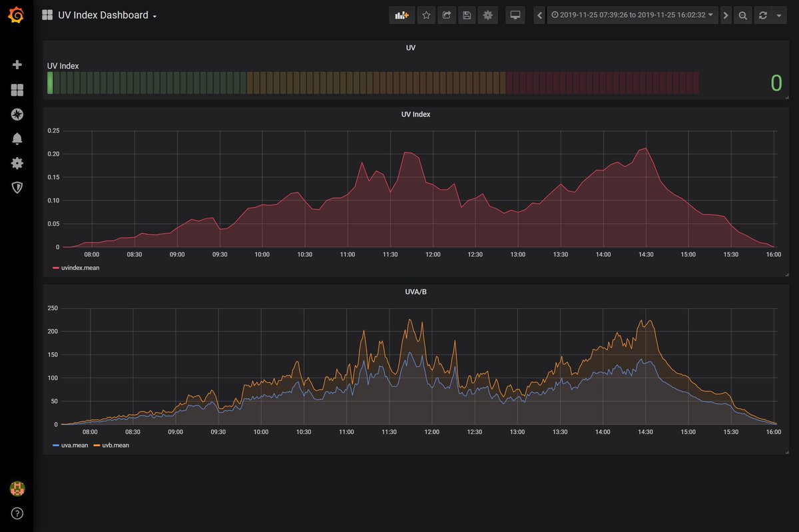
Task: Zoom out the time range
Action: [743, 15]
